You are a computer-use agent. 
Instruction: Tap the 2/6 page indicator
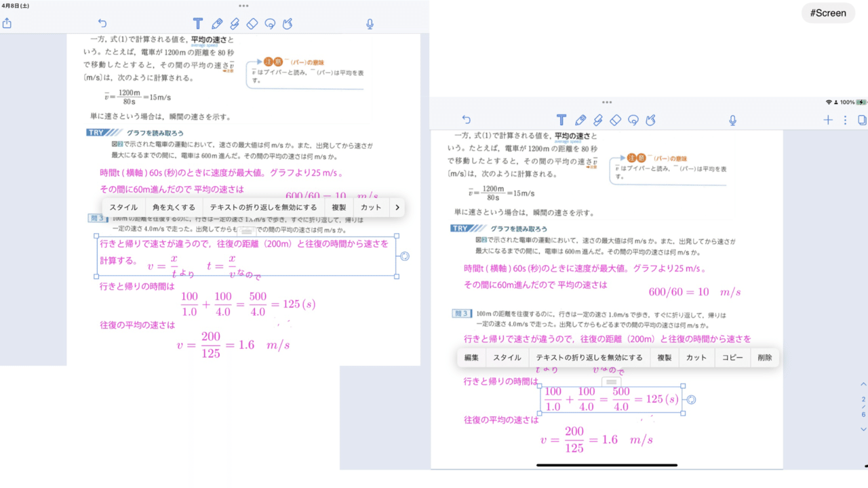pyautogui.click(x=863, y=407)
